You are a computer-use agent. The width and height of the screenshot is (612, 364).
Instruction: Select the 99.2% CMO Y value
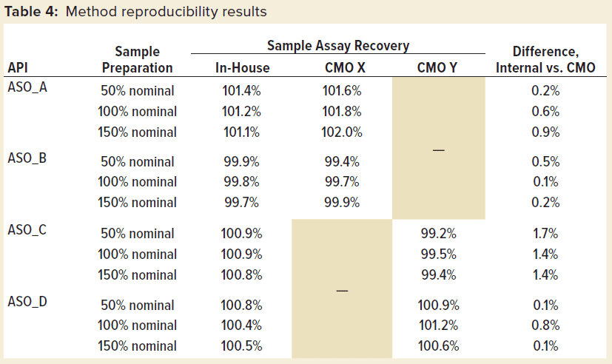pos(438,234)
